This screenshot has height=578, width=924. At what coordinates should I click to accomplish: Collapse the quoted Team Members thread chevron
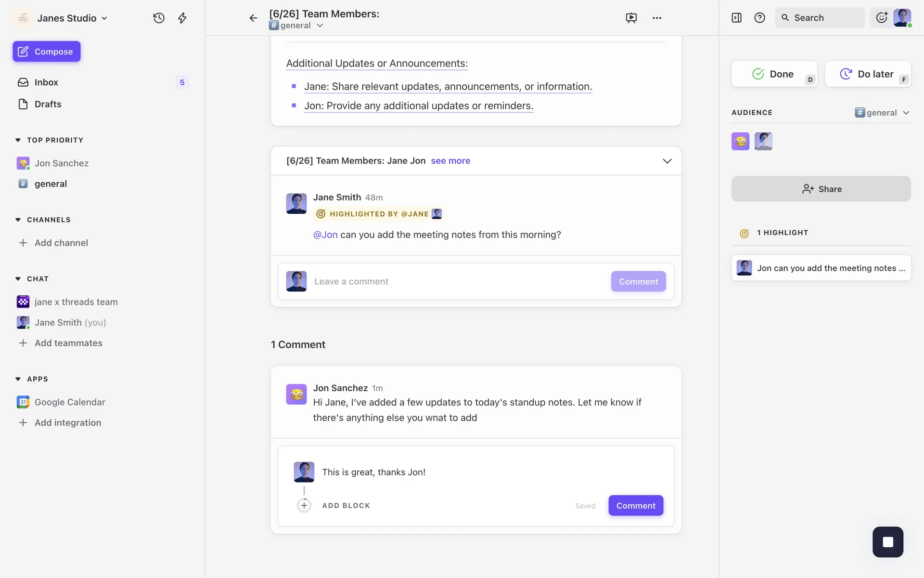pyautogui.click(x=667, y=161)
